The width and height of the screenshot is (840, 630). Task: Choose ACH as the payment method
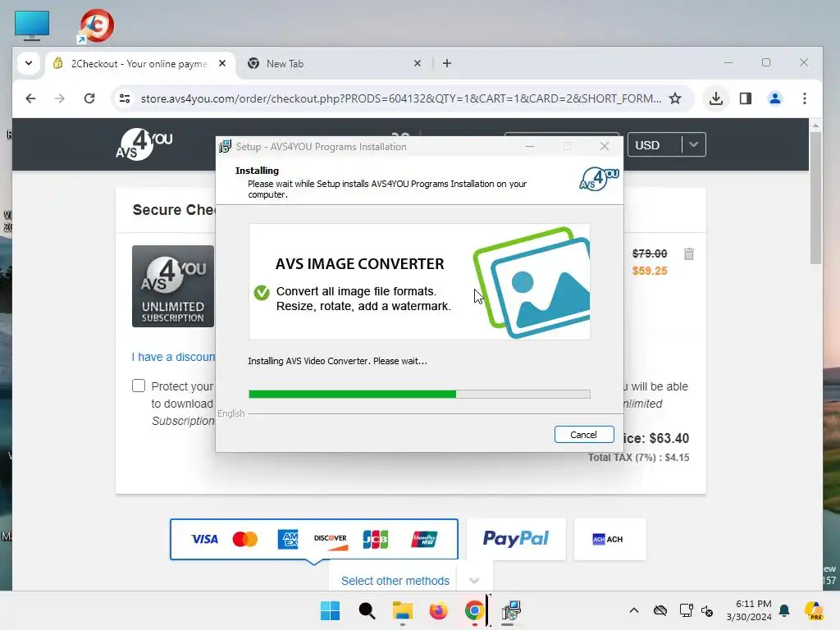pos(609,539)
